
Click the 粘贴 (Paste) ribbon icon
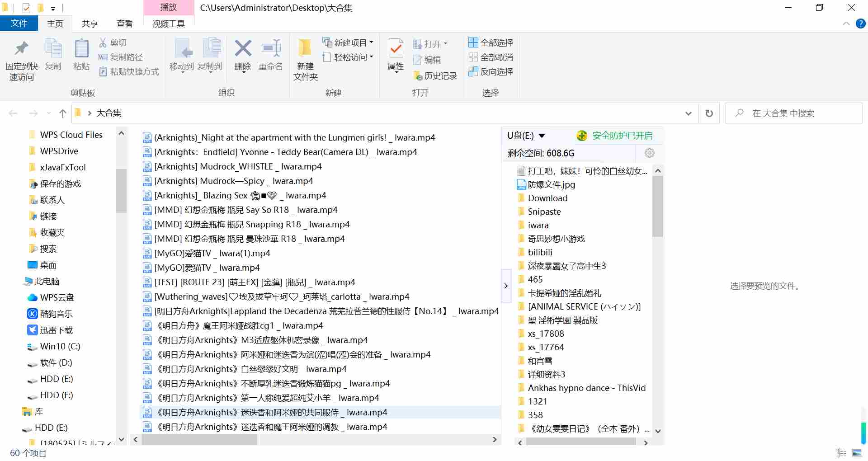81,55
